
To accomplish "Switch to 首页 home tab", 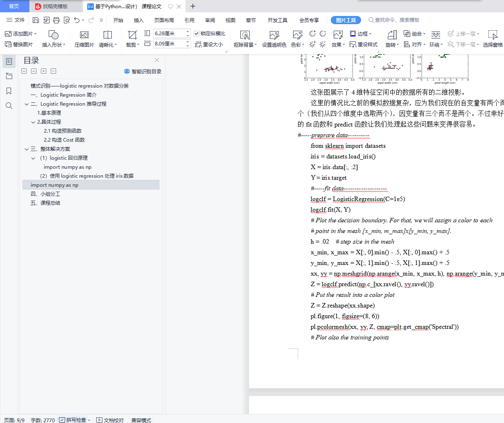I will [14, 6].
